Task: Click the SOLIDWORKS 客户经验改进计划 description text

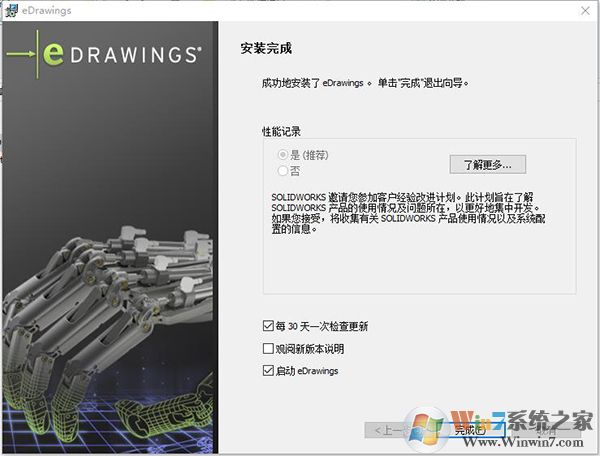Action: (x=408, y=213)
